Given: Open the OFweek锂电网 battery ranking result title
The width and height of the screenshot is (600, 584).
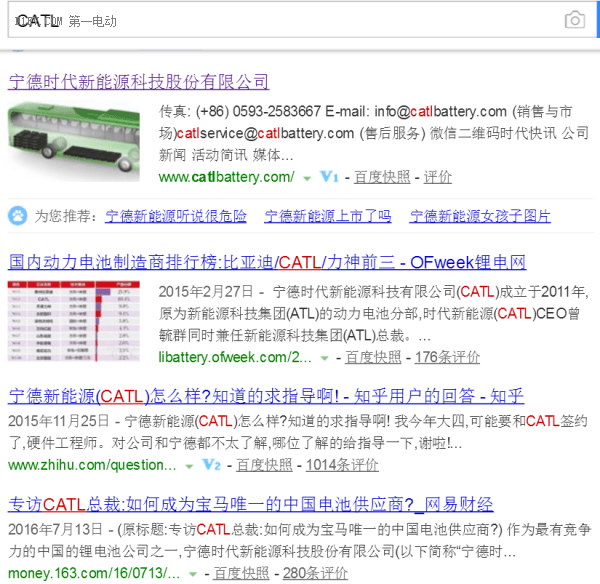Looking at the screenshot, I should (267, 263).
